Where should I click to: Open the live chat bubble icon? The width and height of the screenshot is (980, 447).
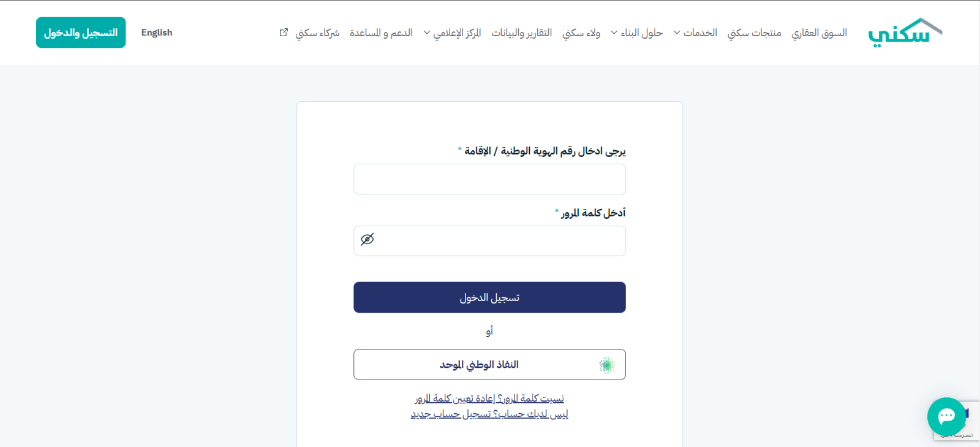click(x=946, y=416)
